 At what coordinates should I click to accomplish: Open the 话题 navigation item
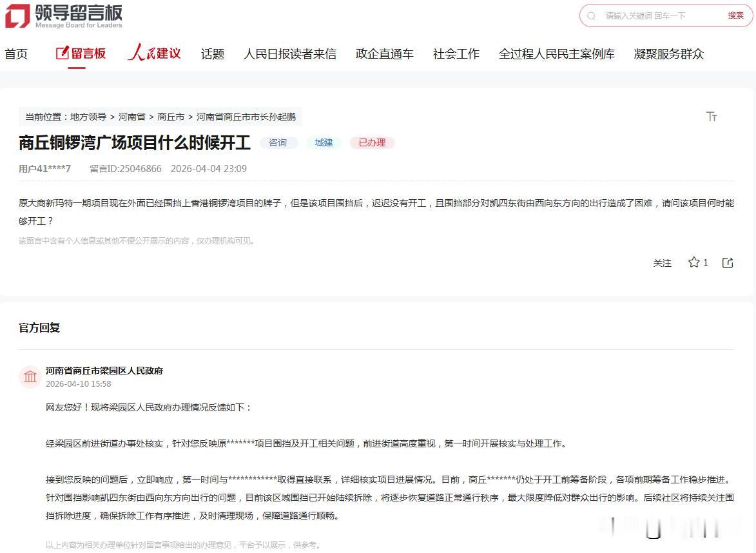point(212,54)
